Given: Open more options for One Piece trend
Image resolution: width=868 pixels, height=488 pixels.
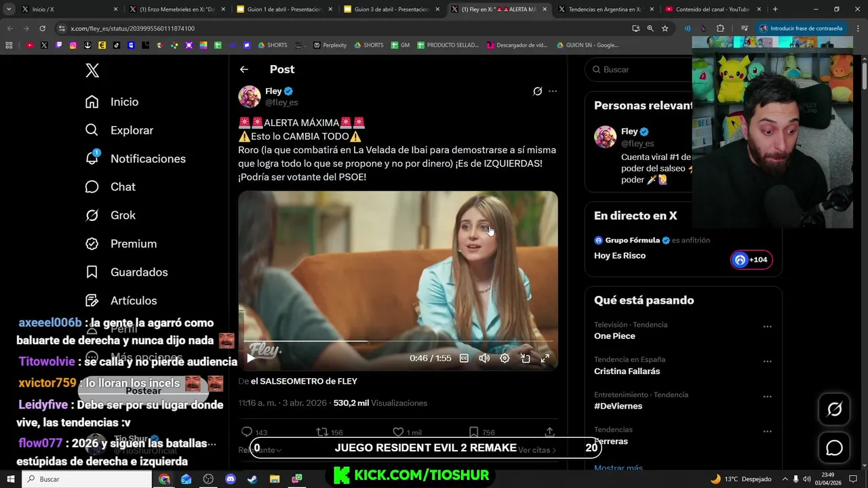Looking at the screenshot, I should 767,327.
